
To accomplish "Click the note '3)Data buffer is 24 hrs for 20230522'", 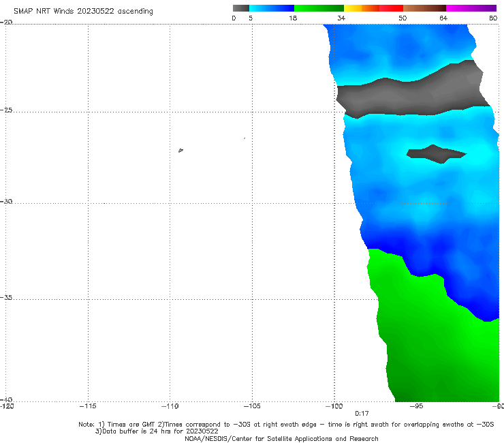I will click(157, 431).
